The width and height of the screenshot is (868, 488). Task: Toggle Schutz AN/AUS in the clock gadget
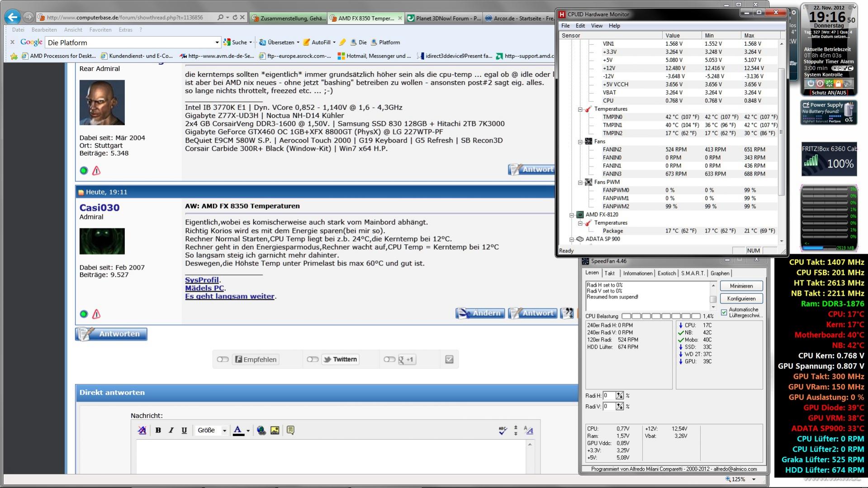click(x=829, y=93)
